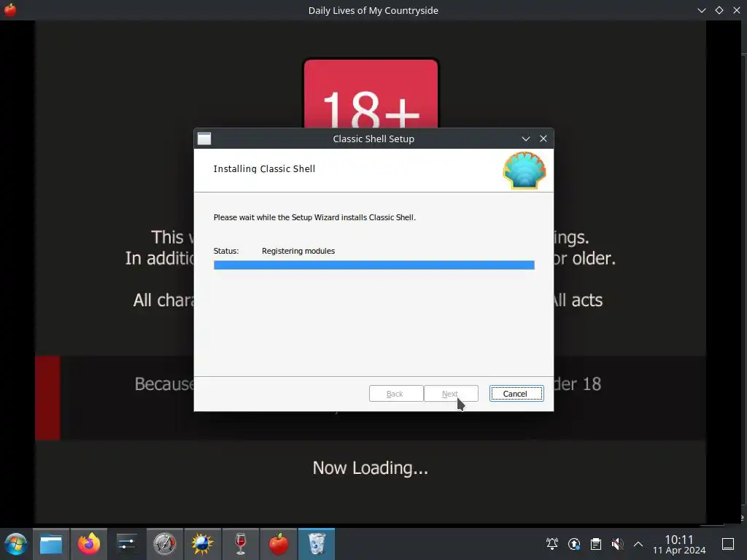This screenshot has width=747, height=560.
Task: Open the Wine glass app in taskbar
Action: (241, 544)
